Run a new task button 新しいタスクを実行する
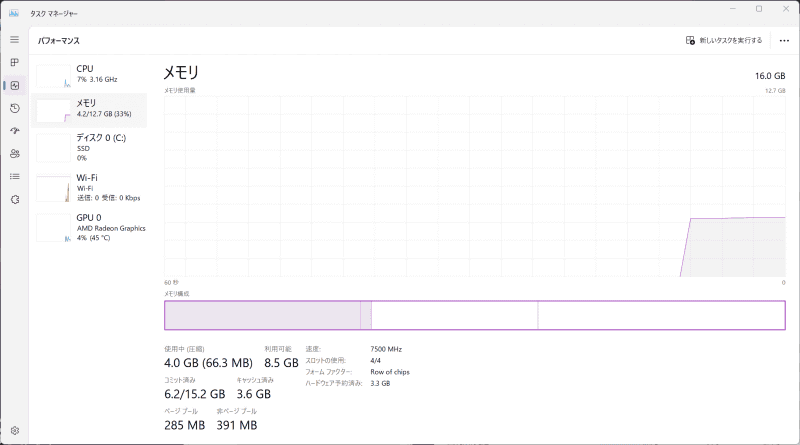Viewport: 800px width, 445px height. pyautogui.click(x=724, y=40)
